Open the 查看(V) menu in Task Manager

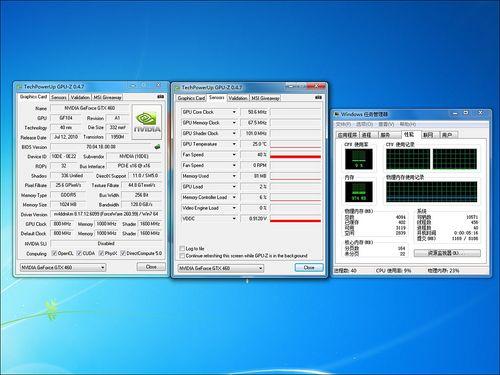pyautogui.click(x=386, y=124)
